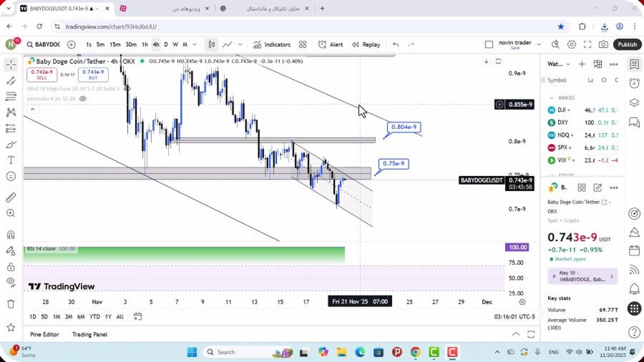Open quick search icon
The image size is (644, 362).
coord(555,45)
